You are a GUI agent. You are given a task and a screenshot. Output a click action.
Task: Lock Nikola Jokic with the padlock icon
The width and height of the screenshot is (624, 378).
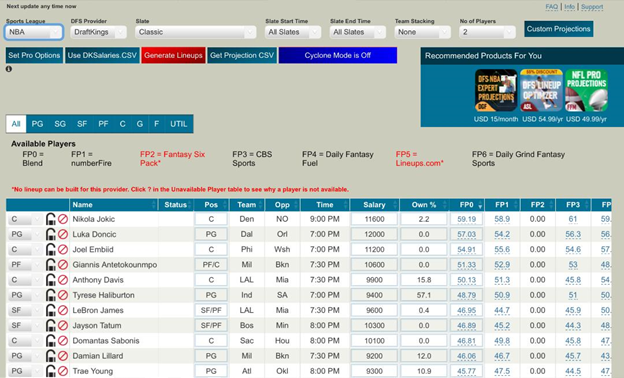pos(51,219)
